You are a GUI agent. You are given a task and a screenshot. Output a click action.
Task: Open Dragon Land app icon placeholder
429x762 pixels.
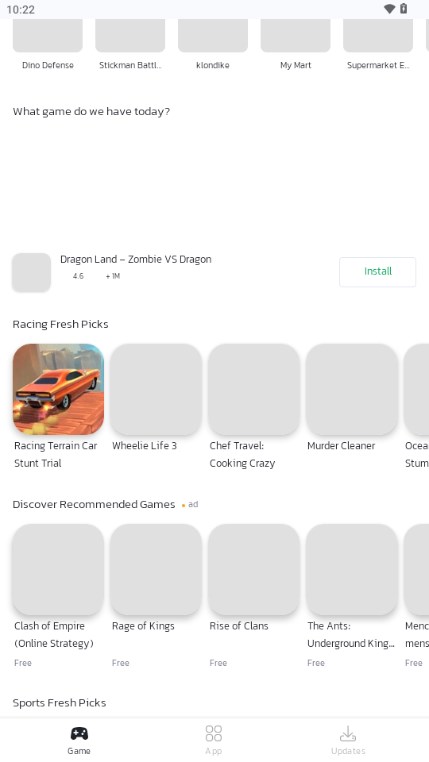(32, 272)
